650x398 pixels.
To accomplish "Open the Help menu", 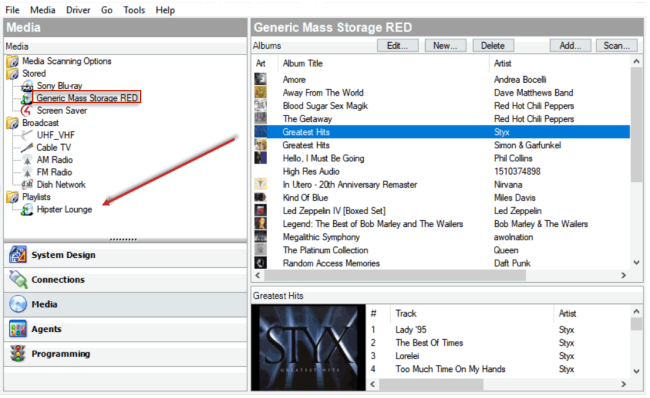I will click(x=165, y=10).
